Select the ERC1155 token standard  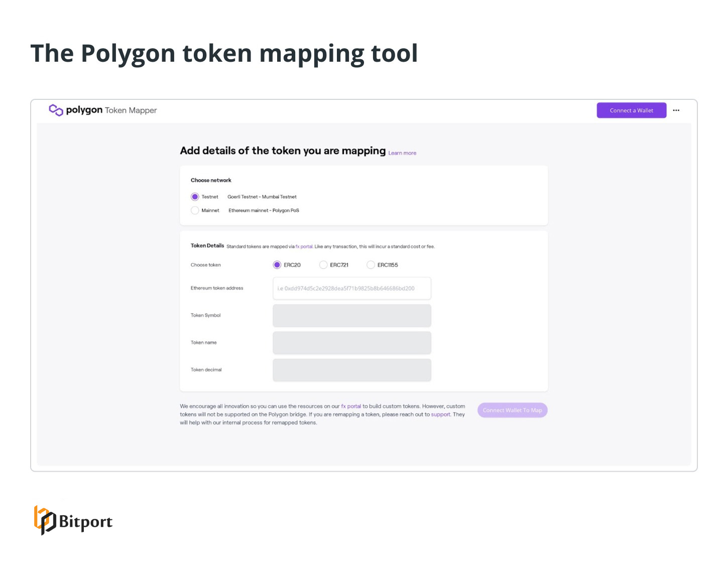pyautogui.click(x=371, y=264)
